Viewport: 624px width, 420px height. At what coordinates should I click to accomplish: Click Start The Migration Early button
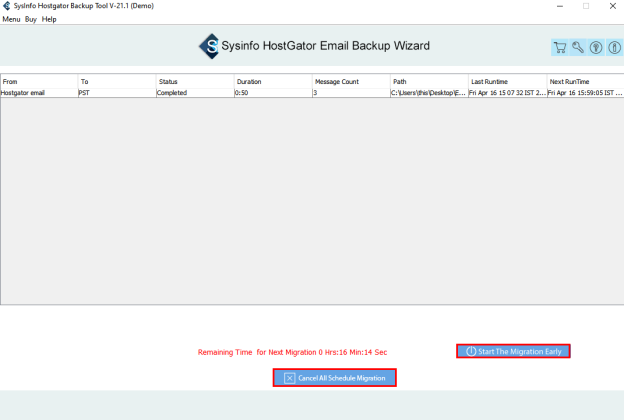coord(513,351)
